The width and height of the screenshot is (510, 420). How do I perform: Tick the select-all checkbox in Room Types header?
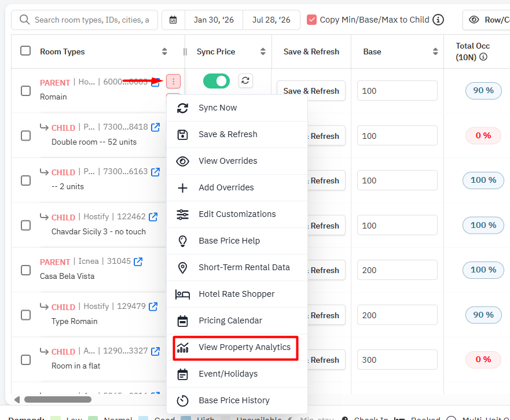[x=25, y=51]
